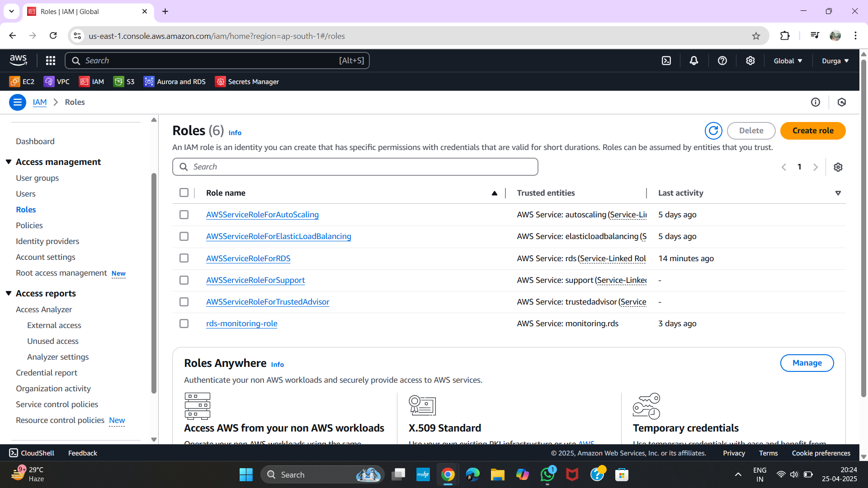Screen dimensions: 868x488
Task: Open the rds-monitoring-role link
Action: pyautogui.click(x=242, y=324)
